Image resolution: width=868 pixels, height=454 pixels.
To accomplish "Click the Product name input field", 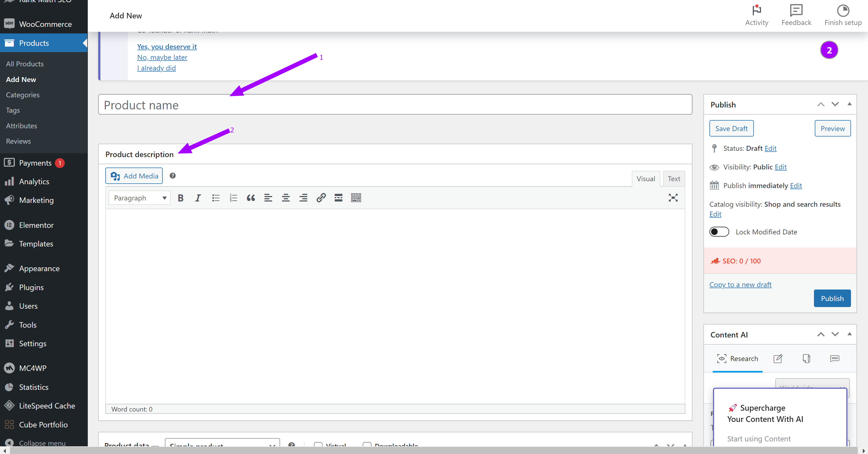I will coord(395,104).
